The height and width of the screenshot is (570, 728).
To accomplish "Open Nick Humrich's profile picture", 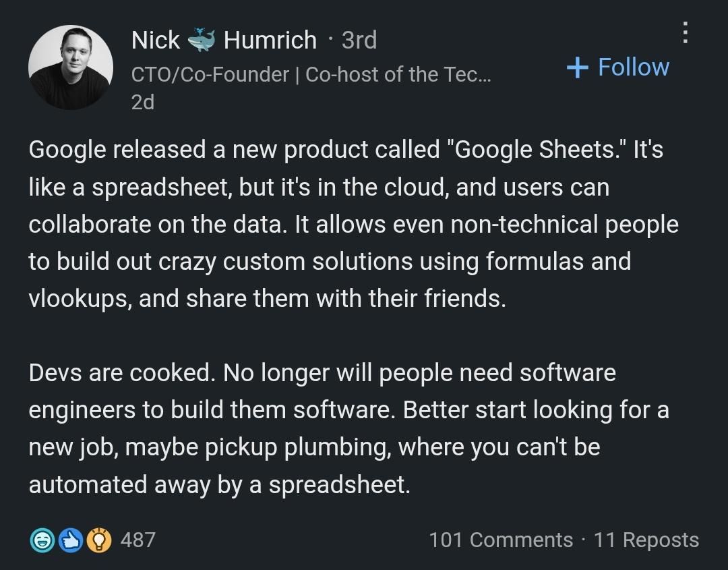I will (70, 67).
